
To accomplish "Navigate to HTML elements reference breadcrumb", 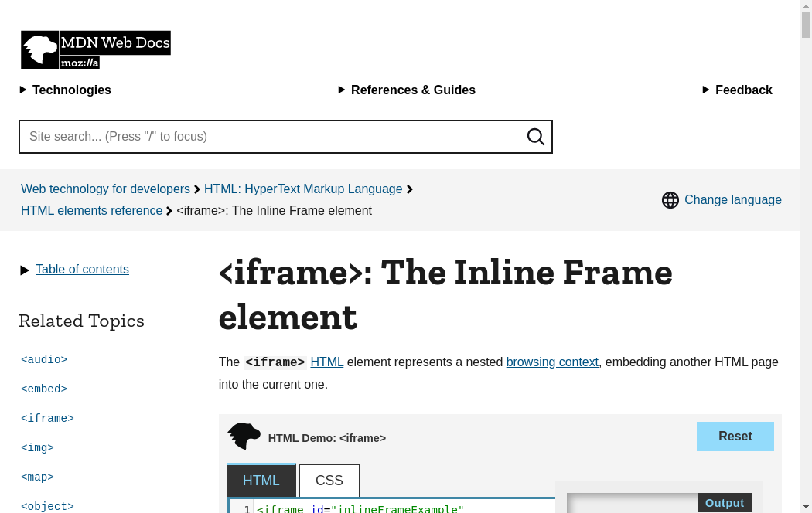I will pyautogui.click(x=91, y=211).
